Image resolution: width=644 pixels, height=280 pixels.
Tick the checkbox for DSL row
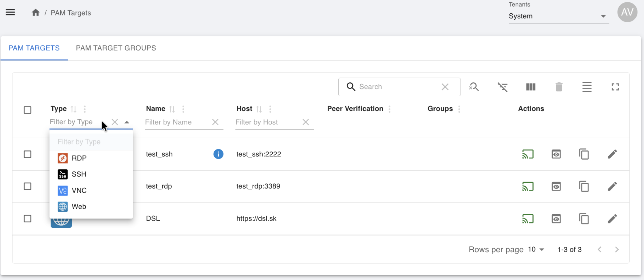pos(28,219)
